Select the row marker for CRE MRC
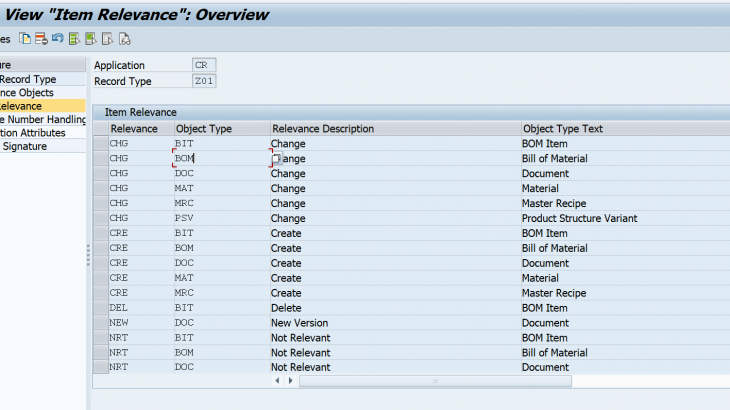The height and width of the screenshot is (410, 730). tap(101, 292)
